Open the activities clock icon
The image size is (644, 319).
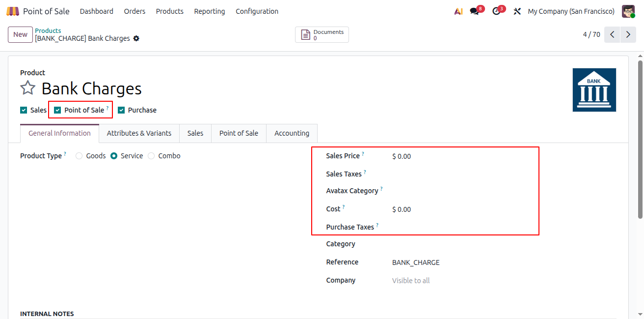coord(496,11)
